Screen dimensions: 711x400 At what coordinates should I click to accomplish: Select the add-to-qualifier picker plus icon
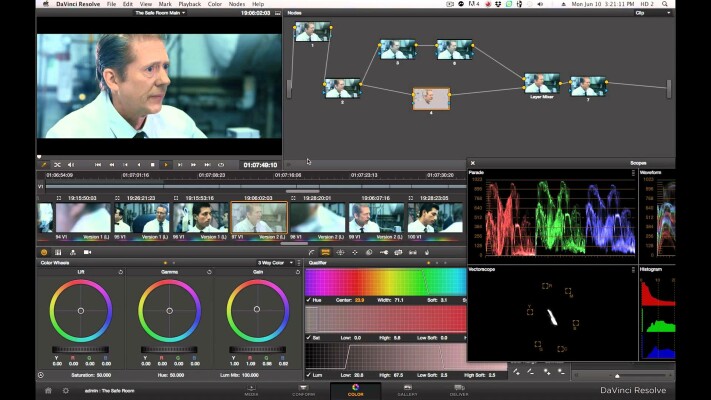pyautogui.click(x=547, y=372)
